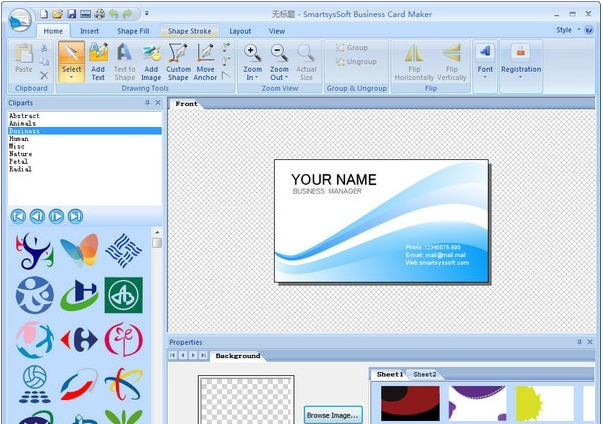Click the Text to Shape tool

125,62
